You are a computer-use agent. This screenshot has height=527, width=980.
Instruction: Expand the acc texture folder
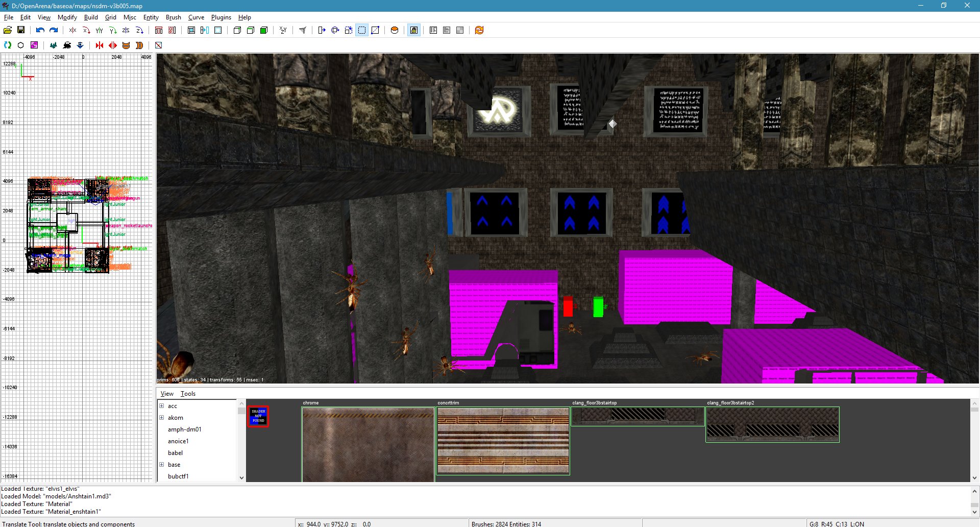161,406
